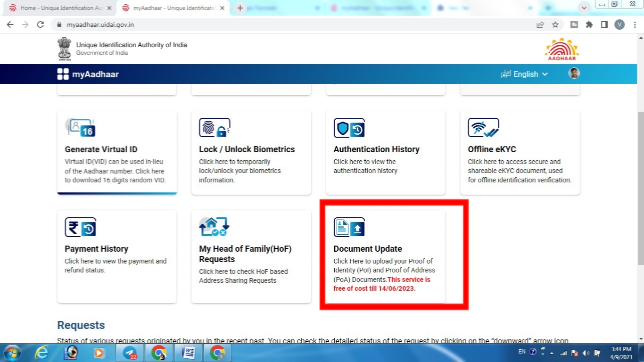This screenshot has height=362, width=644.
Task: Click the 'Requests' section heading
Action: pyautogui.click(x=81, y=325)
